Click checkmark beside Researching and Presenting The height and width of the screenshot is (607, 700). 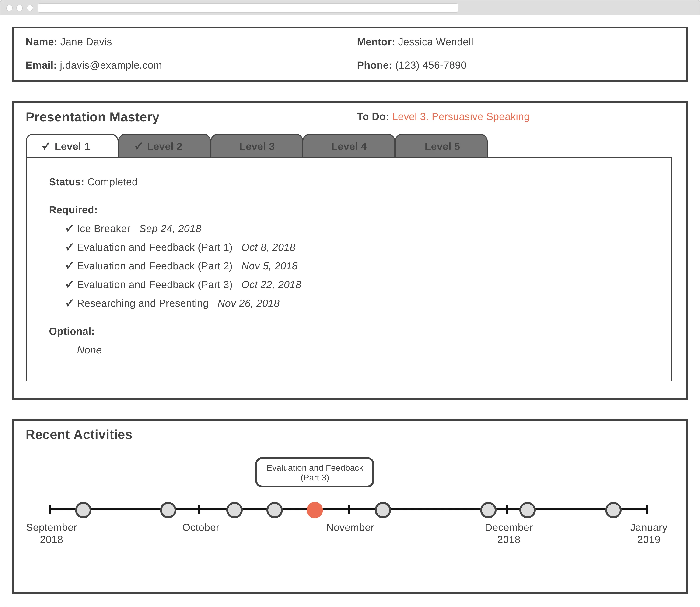pyautogui.click(x=69, y=303)
